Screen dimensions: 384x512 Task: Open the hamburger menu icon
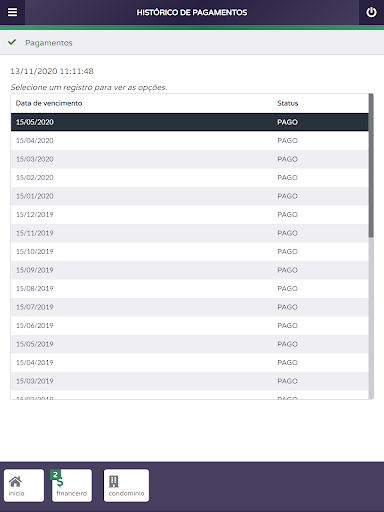(12, 12)
